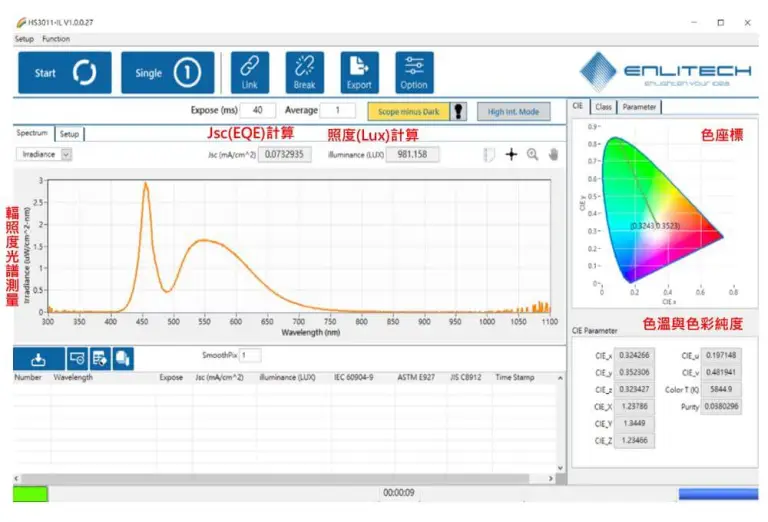This screenshot has width=768, height=522.
Task: Click the CIE_y value 0.352306
Action: point(634,373)
